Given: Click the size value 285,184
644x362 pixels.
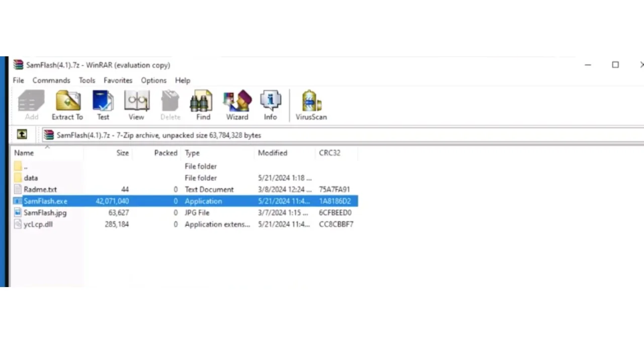Looking at the screenshot, I should [117, 224].
